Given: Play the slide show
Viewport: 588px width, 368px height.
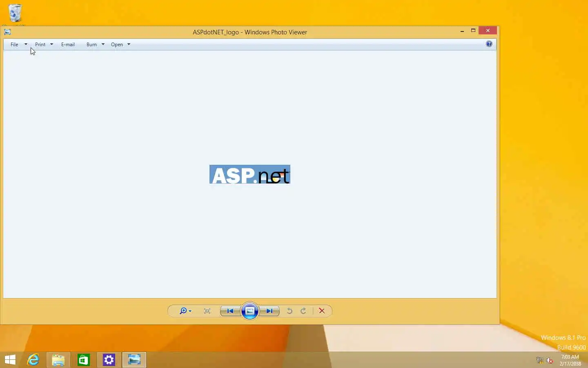Looking at the screenshot, I should tap(250, 311).
